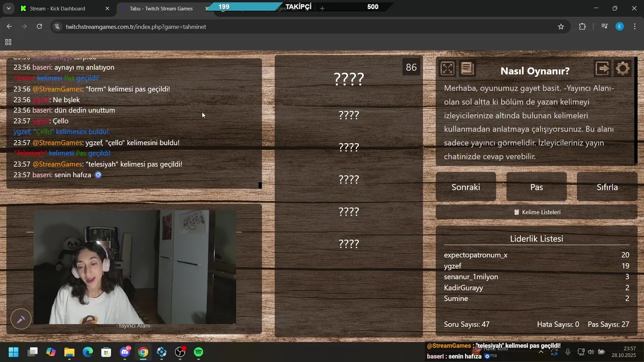The image size is (644, 362).
Task: Toggle fullscreen with the expand icon
Action: (x=447, y=68)
